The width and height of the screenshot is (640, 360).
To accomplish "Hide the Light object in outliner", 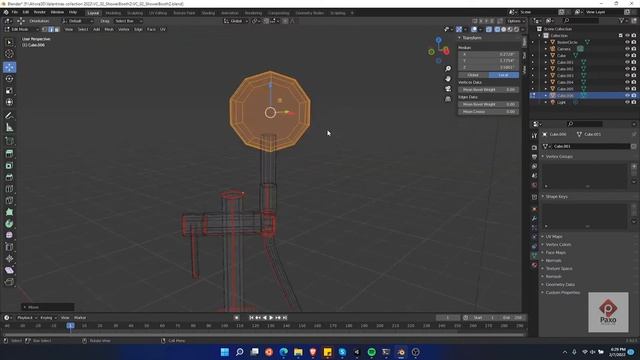I will click(627, 102).
